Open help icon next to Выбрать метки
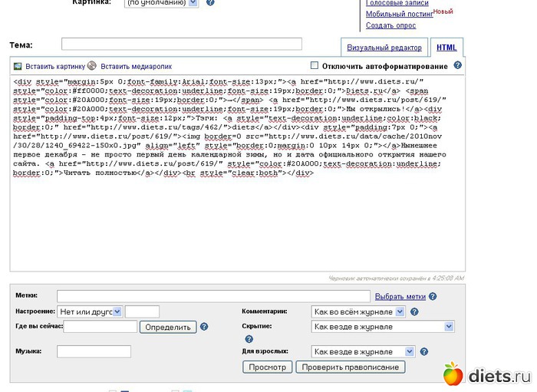 (433, 296)
